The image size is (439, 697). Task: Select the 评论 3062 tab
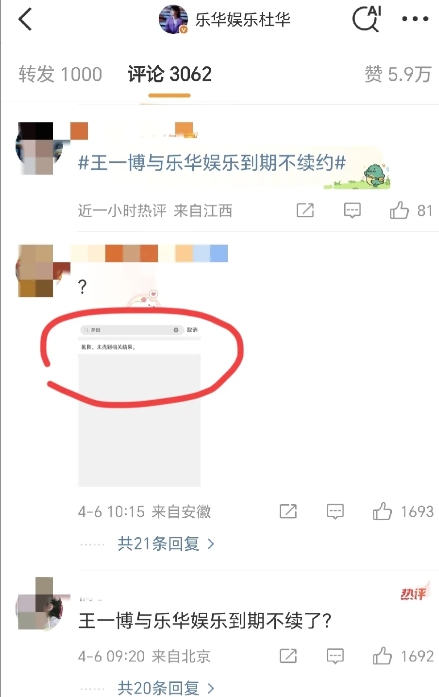(x=169, y=74)
